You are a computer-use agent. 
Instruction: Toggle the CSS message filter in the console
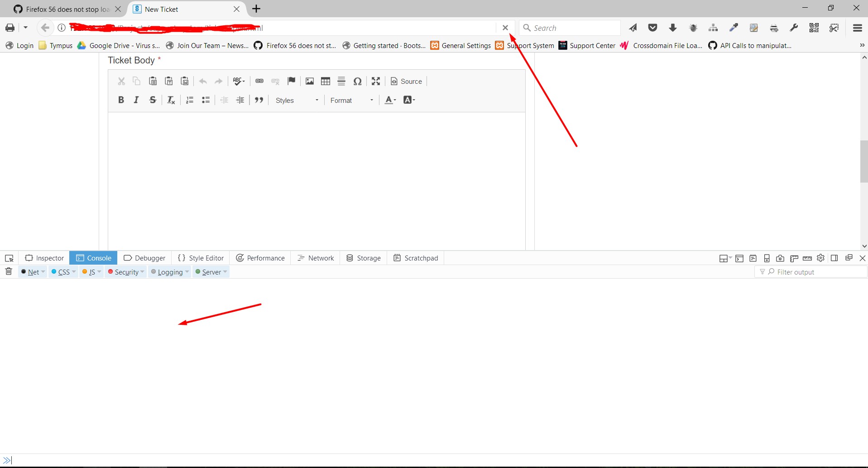[x=63, y=272]
